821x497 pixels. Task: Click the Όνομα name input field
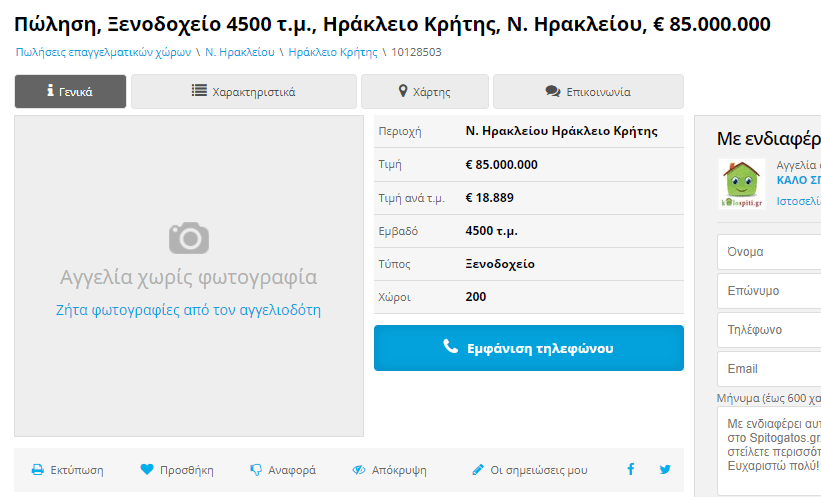(x=768, y=252)
